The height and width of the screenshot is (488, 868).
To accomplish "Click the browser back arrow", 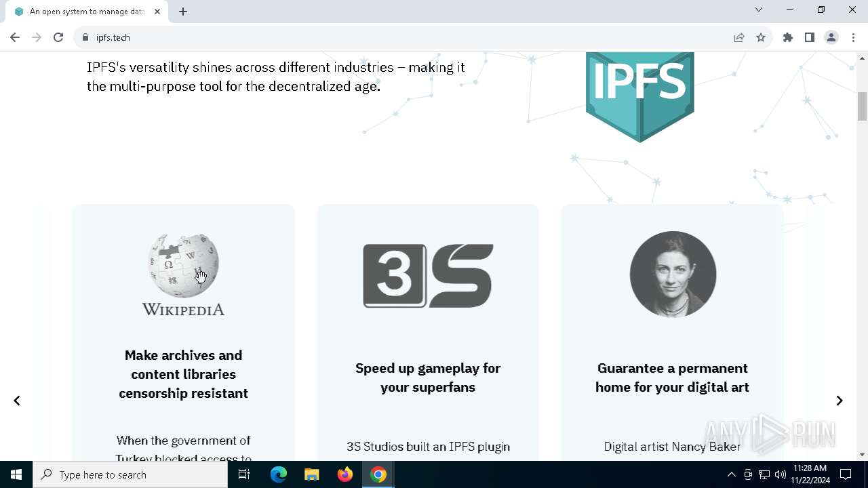I will [x=15, y=37].
